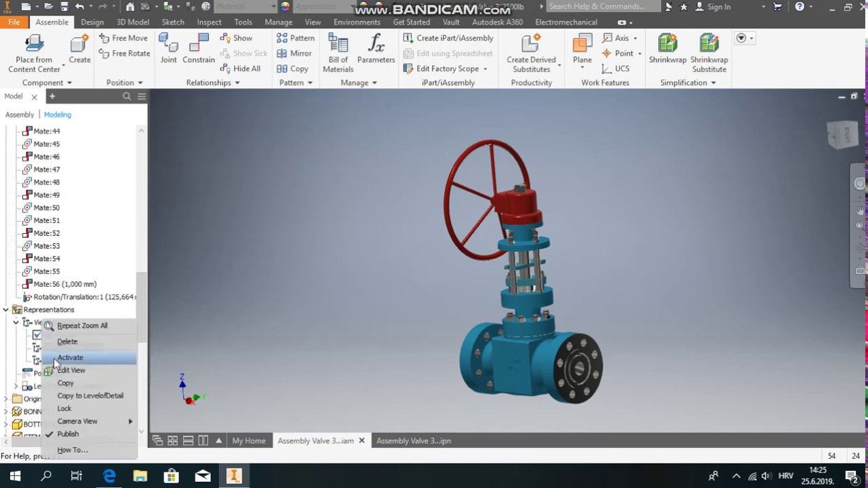Click the Modeling browser link
Screen dimensions: 868x488
[x=58, y=115]
